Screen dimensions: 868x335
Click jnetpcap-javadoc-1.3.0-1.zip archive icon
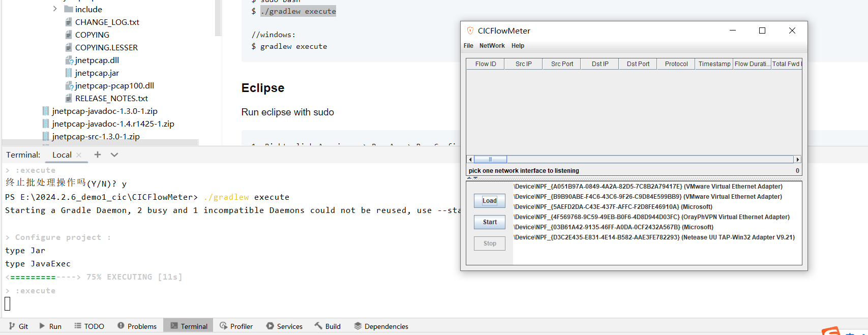point(46,111)
